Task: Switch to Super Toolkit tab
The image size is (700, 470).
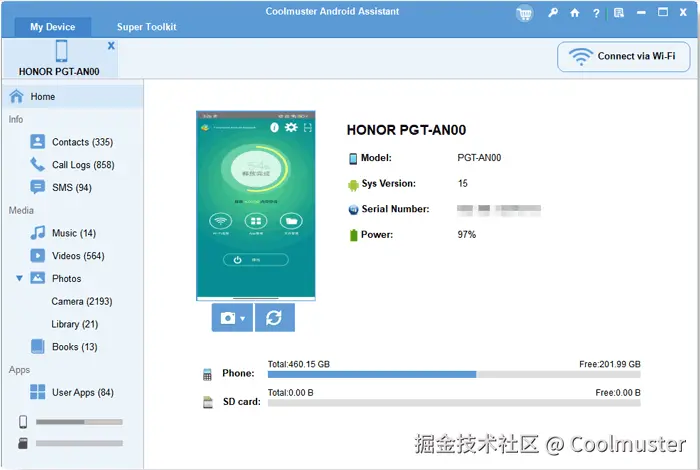Action: [146, 27]
